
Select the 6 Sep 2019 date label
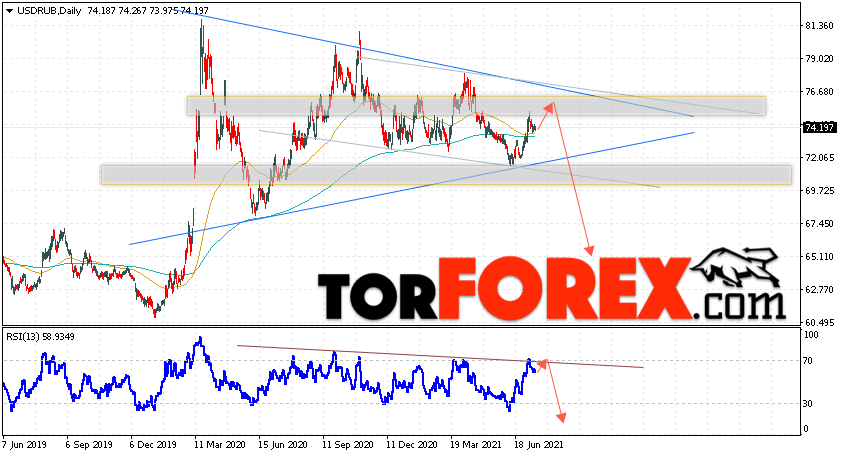88,445
